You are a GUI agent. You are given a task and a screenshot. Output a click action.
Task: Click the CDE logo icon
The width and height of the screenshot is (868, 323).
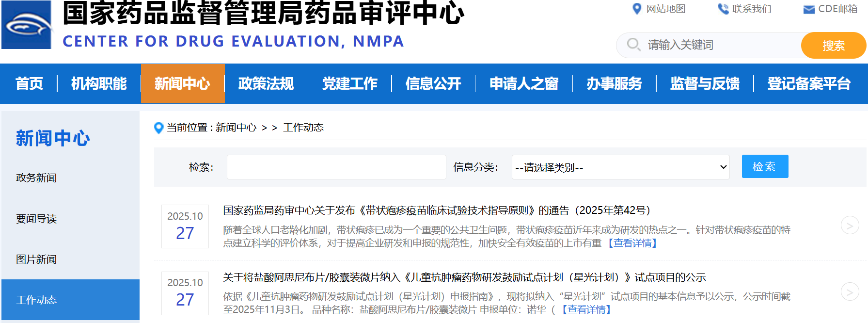pyautogui.click(x=27, y=25)
